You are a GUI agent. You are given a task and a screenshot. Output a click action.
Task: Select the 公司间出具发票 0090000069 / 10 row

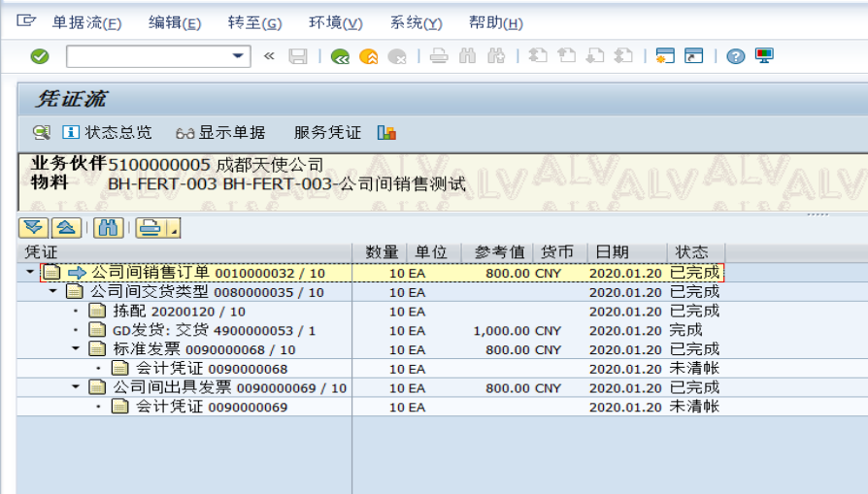[x=370, y=387]
